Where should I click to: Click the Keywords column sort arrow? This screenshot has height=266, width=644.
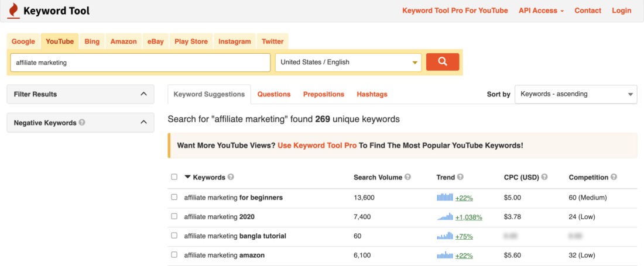(x=188, y=177)
